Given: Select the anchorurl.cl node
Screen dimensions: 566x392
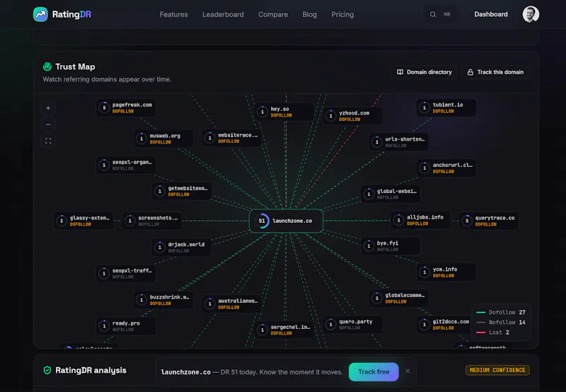Looking at the screenshot, I should [x=446, y=168].
